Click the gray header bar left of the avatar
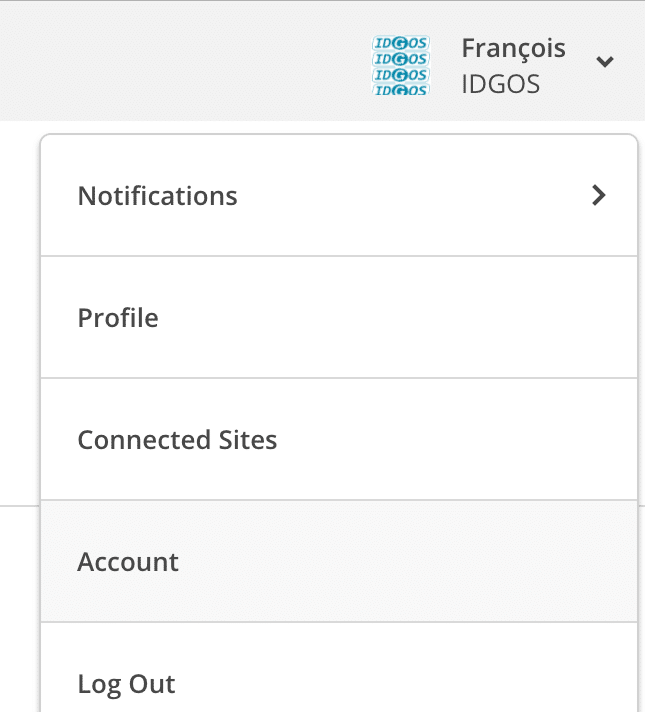 coord(182,61)
